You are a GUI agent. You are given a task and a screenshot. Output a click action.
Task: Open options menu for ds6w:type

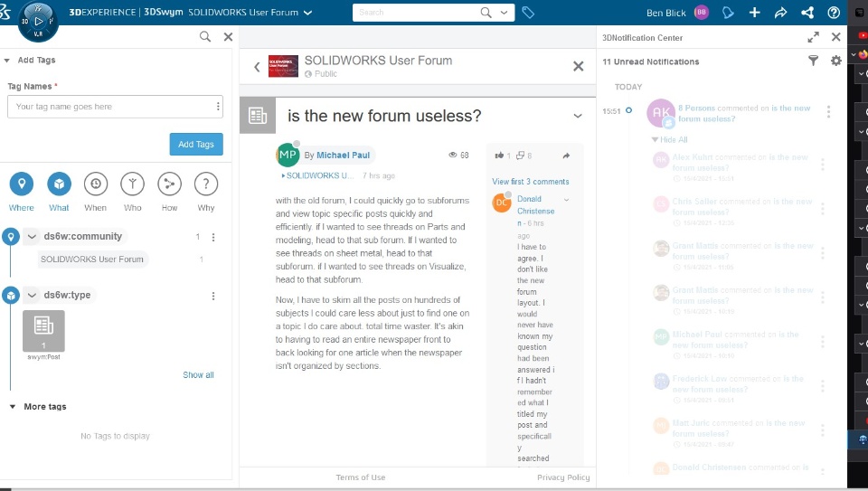(213, 297)
